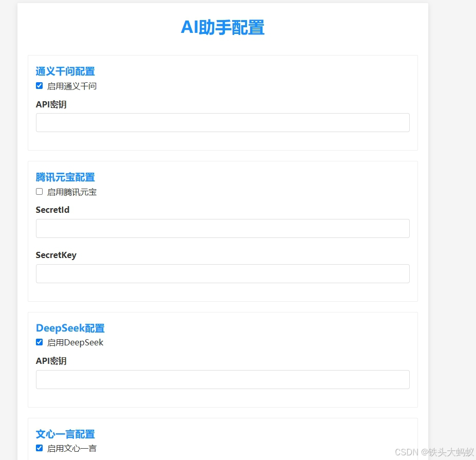The width and height of the screenshot is (476, 460).
Task: Click the 启用文心一言 label text
Action: click(x=72, y=449)
